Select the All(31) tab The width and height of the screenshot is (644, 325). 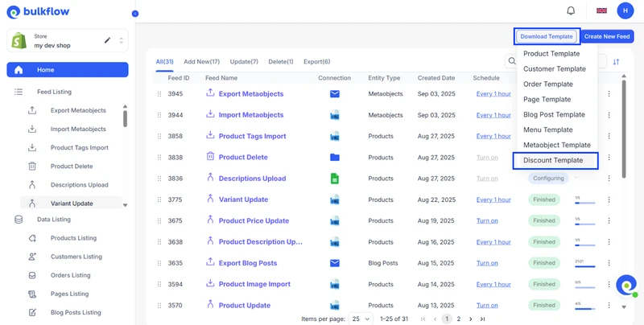coord(165,62)
